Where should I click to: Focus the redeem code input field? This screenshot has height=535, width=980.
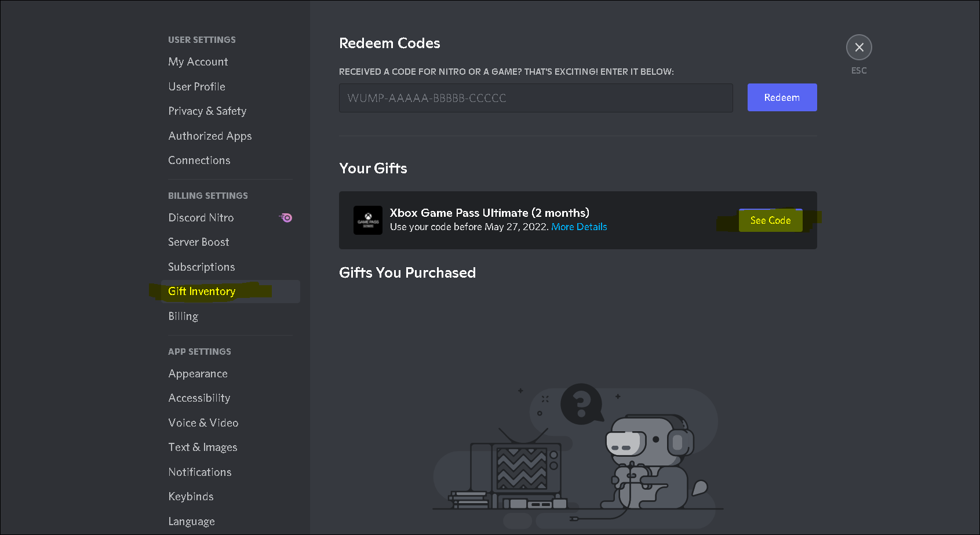coord(535,98)
